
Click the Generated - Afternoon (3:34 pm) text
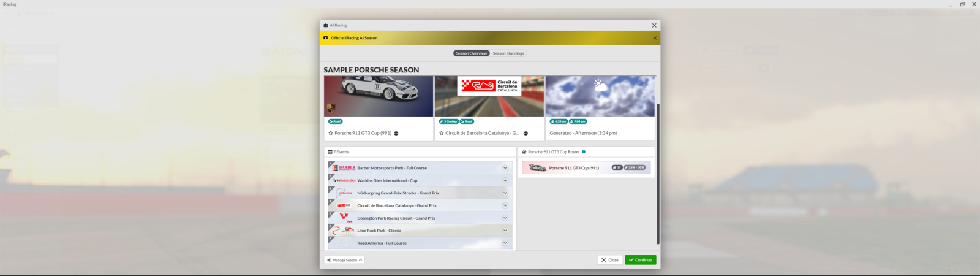pyautogui.click(x=583, y=133)
